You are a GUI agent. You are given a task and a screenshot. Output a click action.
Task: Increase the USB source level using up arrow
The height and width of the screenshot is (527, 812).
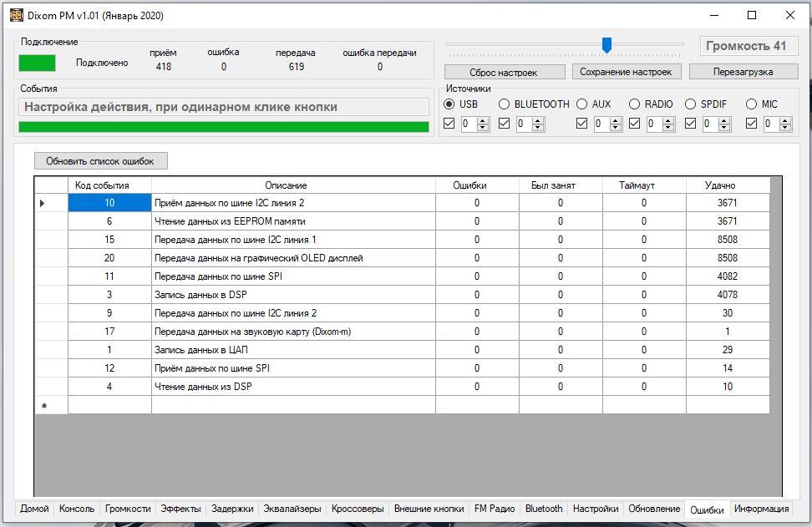pos(485,120)
